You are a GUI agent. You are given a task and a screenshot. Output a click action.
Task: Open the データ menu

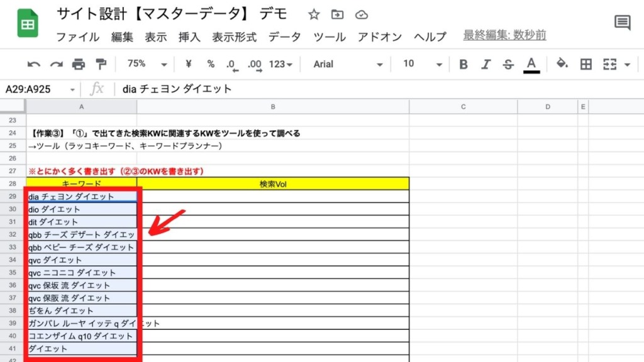285,37
